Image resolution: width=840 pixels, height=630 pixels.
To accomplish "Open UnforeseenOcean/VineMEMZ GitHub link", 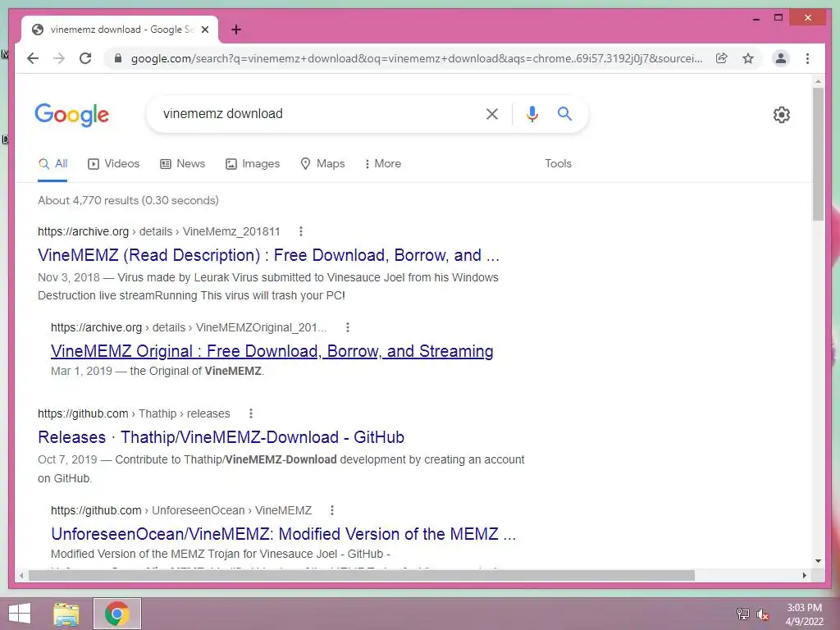I will click(283, 534).
